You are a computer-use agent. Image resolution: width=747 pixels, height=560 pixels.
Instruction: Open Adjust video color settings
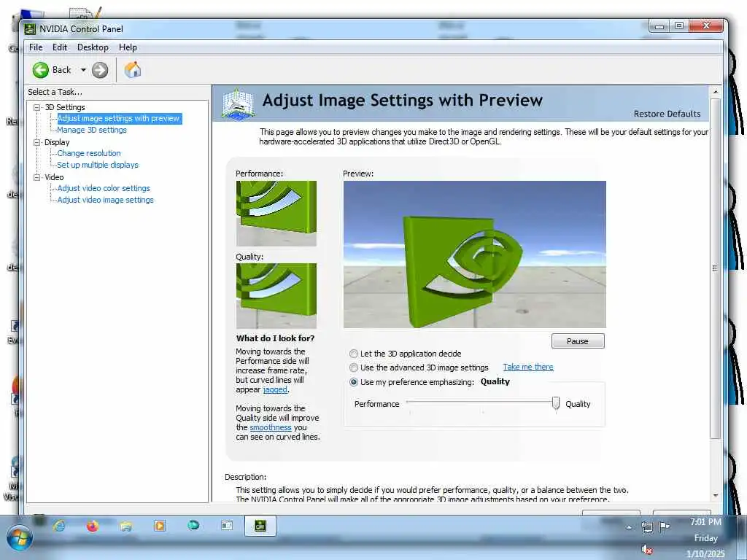104,188
